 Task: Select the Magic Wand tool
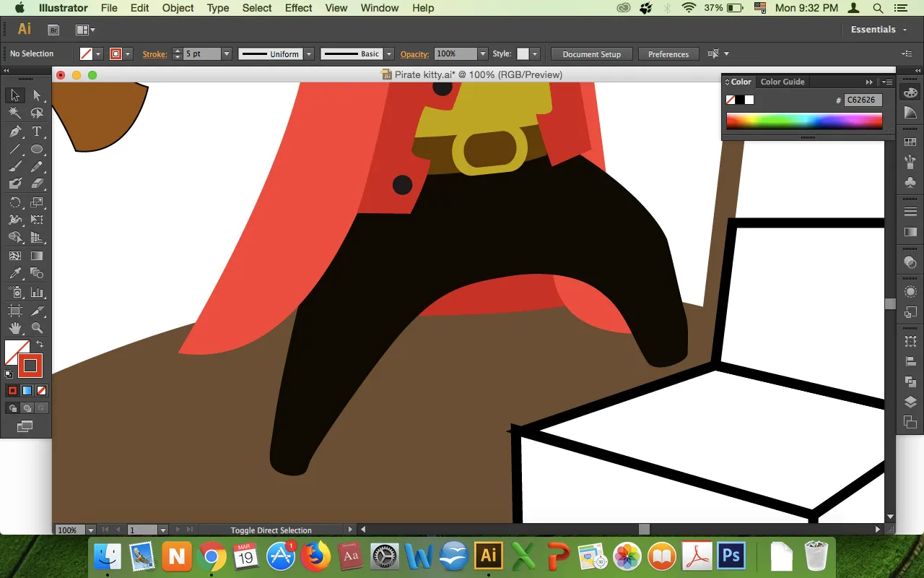(15, 113)
